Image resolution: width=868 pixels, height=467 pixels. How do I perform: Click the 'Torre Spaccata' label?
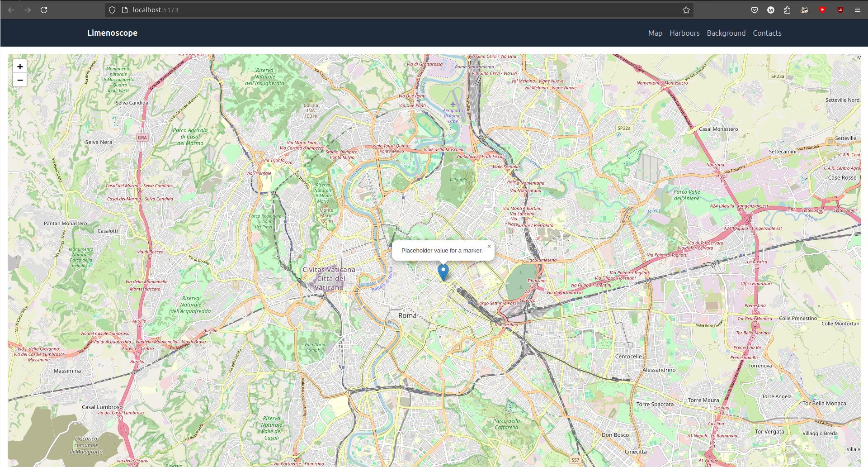(x=655, y=405)
